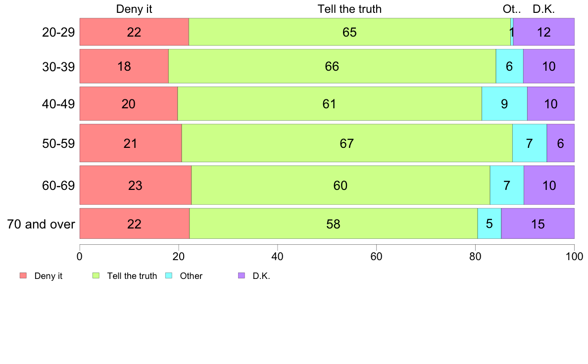Click the 60-69 Tell the truth segment 60
Image resolution: width=588 pixels, height=364 pixels.
[x=341, y=185]
